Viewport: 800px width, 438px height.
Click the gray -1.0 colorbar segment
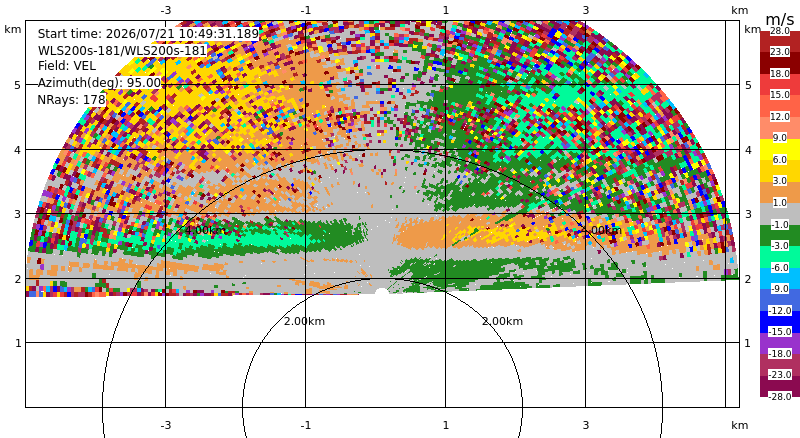[x=780, y=213]
